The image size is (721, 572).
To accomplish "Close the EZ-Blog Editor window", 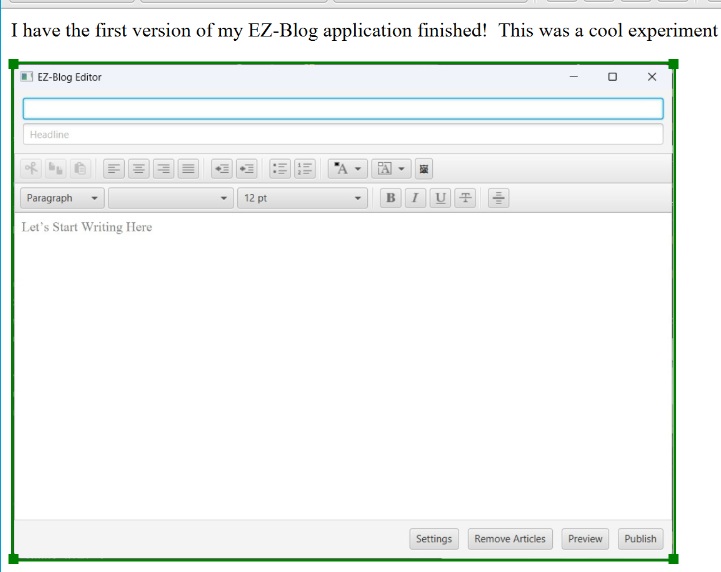I will coord(652,77).
